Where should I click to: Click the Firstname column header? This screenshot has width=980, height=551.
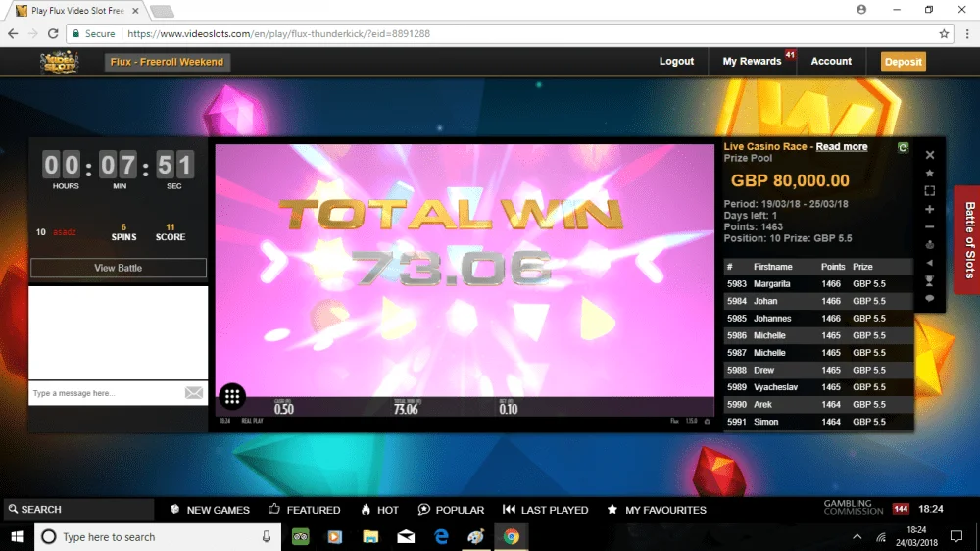[772, 267]
